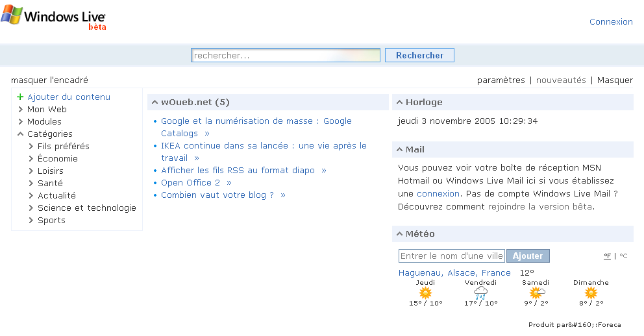Click Vendredi's rain cloud weather icon
644x336 pixels.
click(480, 293)
